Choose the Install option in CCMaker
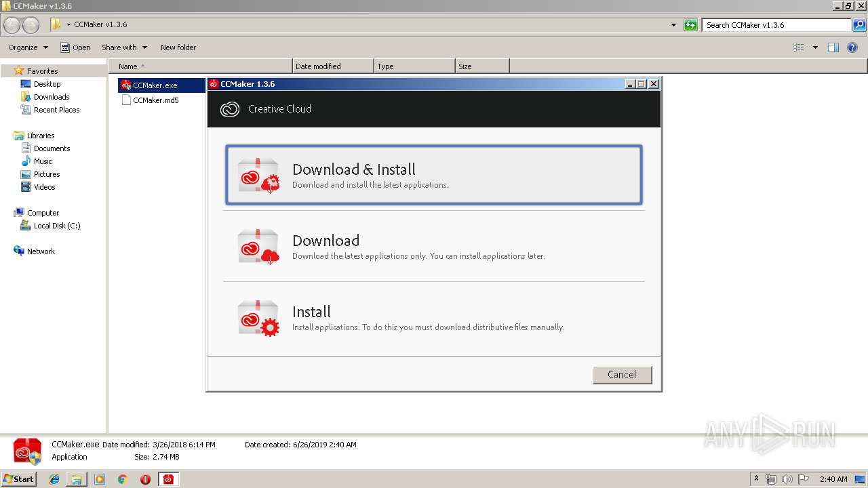Screen dimensions: 868x488 tap(433, 318)
